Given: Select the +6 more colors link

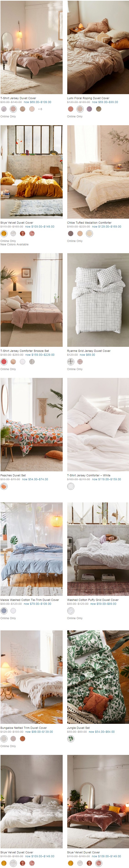Looking at the screenshot, I should [x=40, y=109].
